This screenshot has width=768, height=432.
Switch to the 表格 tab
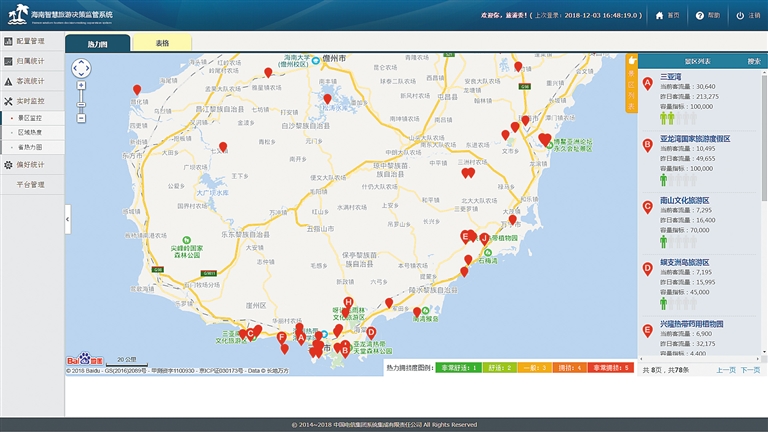(162, 43)
